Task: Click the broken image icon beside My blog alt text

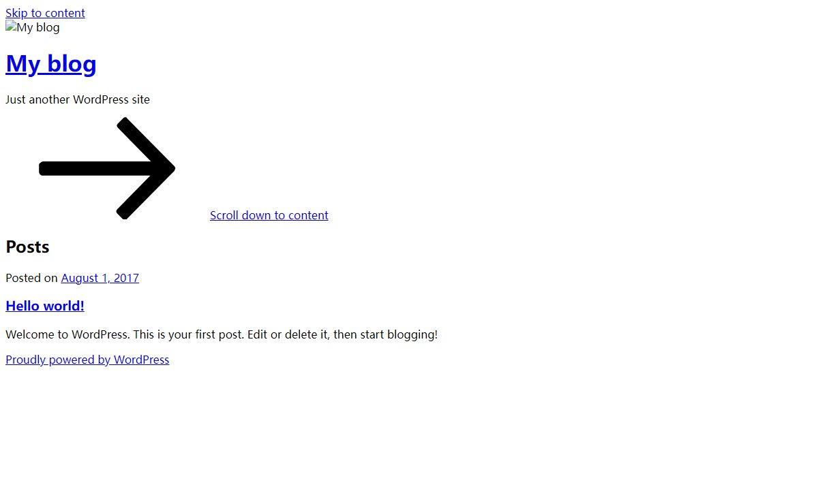Action: pos(11,27)
